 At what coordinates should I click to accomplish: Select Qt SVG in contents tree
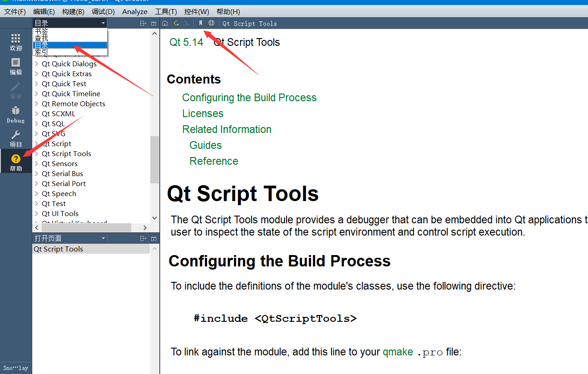click(x=54, y=134)
